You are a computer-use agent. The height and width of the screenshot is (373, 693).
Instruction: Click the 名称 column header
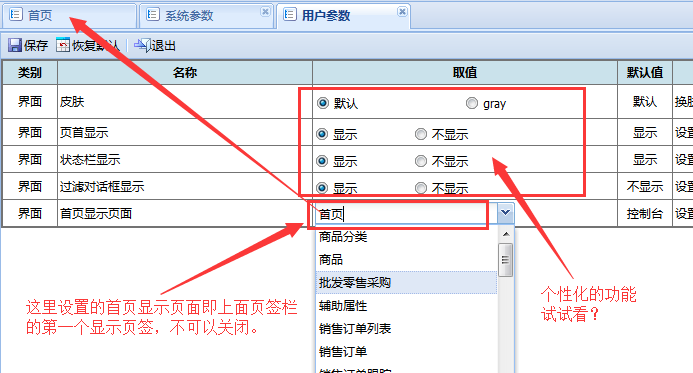coord(185,72)
